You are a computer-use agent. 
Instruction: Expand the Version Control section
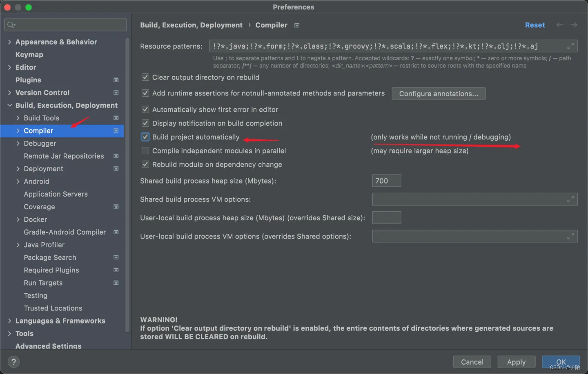pos(9,93)
